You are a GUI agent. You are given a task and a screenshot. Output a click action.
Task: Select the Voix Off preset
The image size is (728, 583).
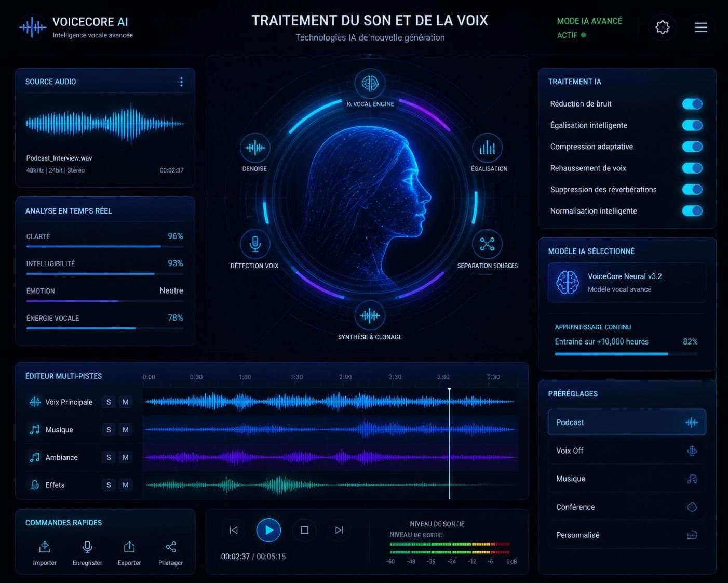point(627,451)
